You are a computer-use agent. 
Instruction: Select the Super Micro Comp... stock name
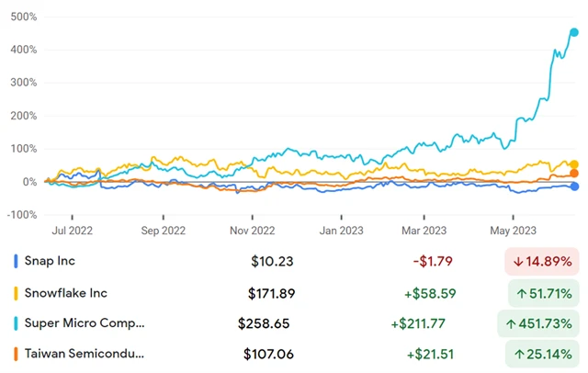pos(85,323)
